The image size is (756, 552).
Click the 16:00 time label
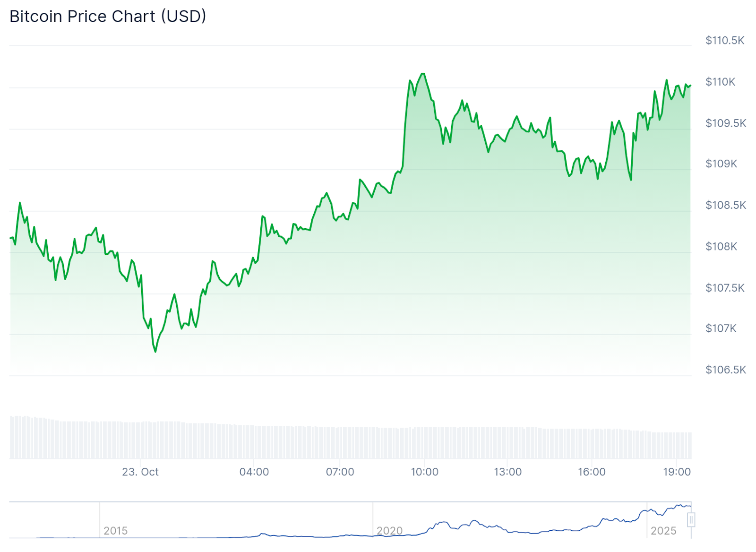point(592,472)
